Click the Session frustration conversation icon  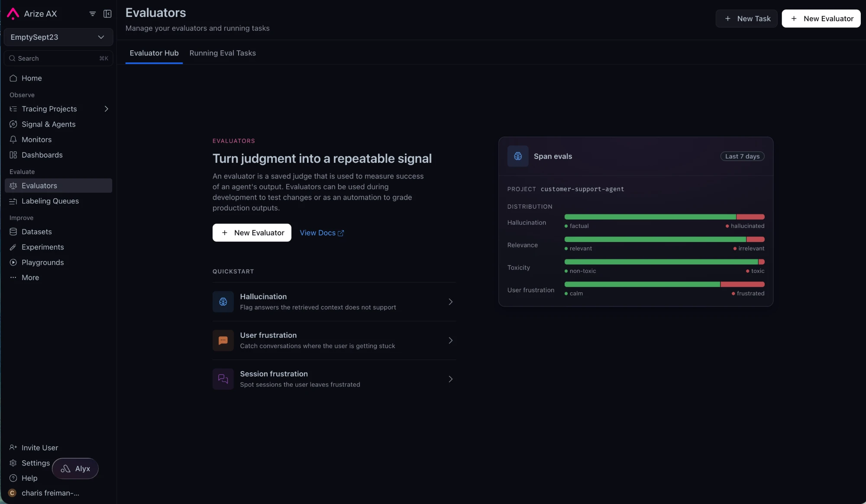223,379
